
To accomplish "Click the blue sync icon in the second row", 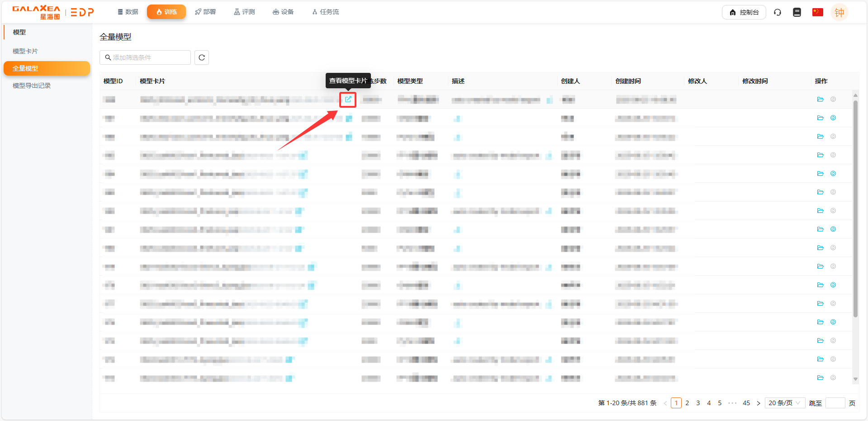I will tap(833, 118).
